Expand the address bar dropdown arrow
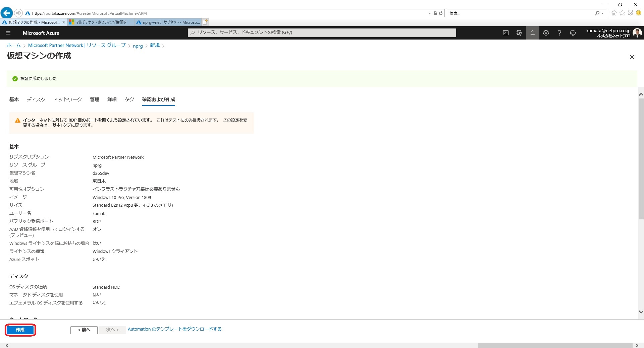 pyautogui.click(x=430, y=13)
